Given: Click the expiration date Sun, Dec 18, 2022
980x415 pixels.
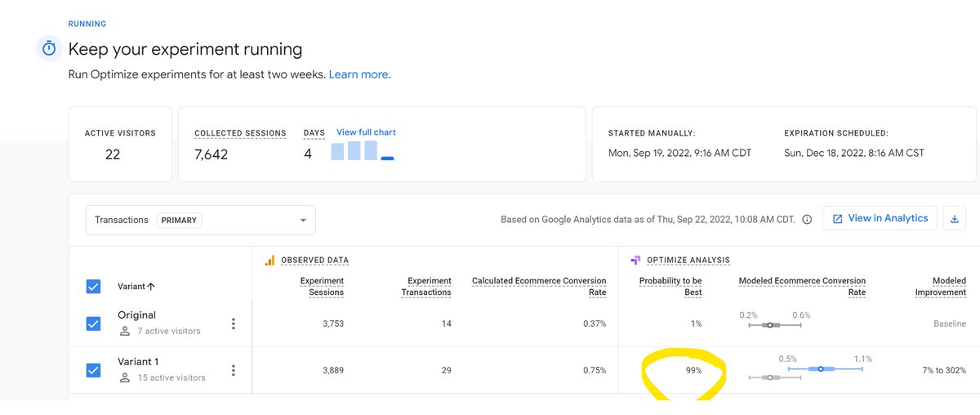Looking at the screenshot, I should click(x=854, y=153).
